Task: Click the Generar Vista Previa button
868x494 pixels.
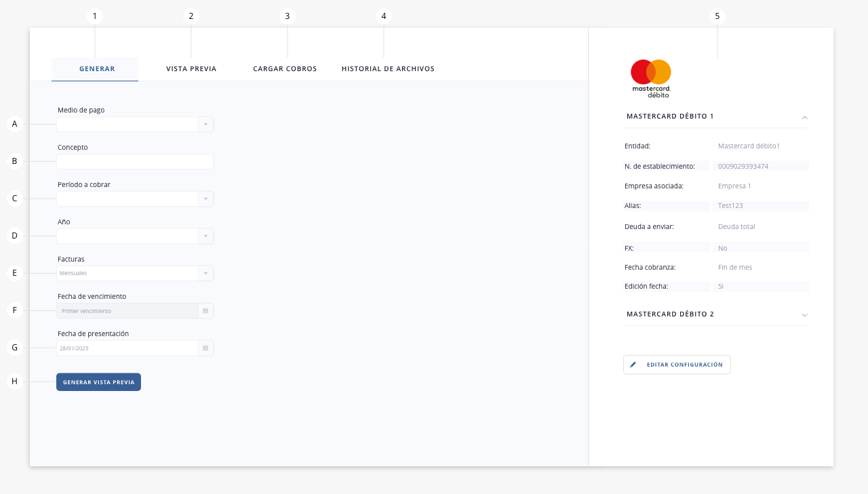Action: (x=98, y=382)
